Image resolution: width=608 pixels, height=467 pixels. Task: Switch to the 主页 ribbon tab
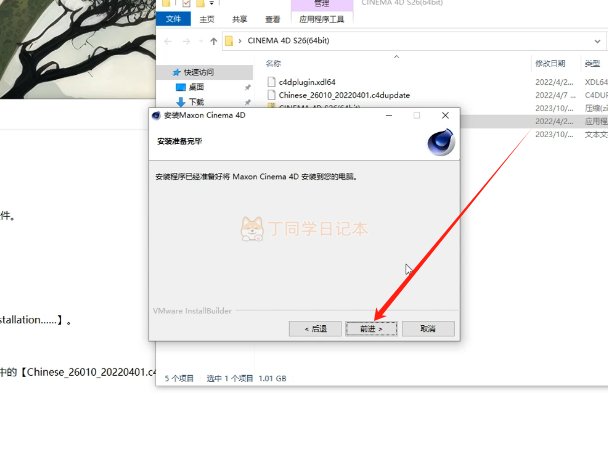(207, 19)
